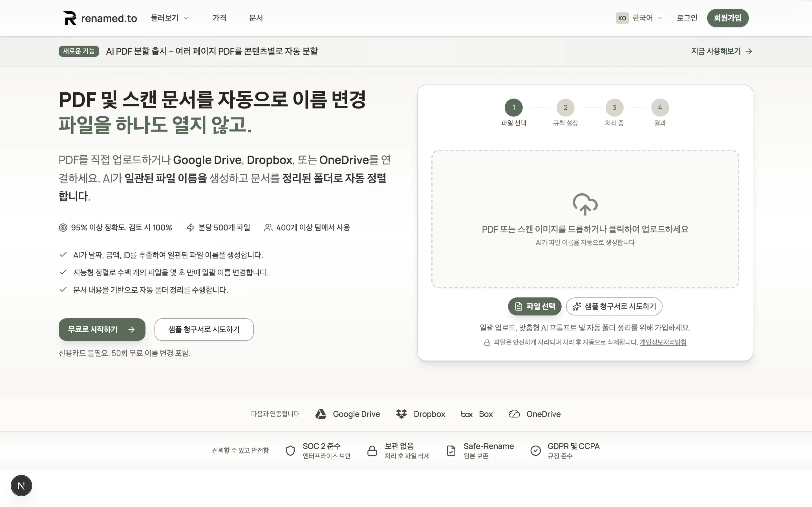Expand the KO language chevron

(660, 18)
